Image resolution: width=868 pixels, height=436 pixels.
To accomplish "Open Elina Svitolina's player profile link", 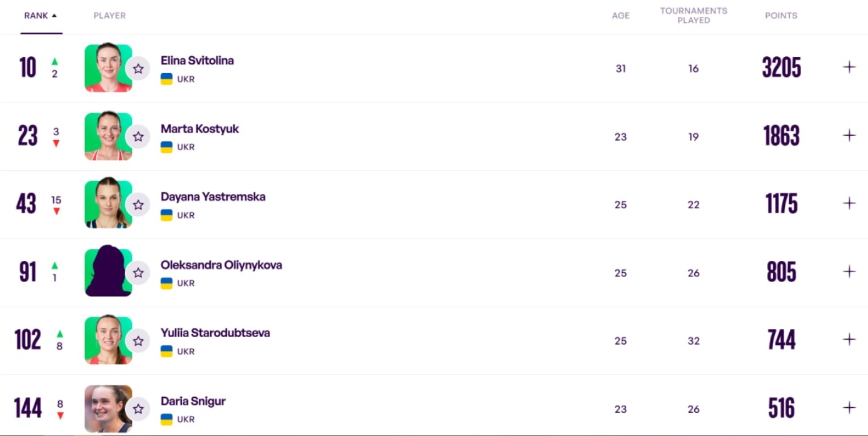I will [x=197, y=61].
